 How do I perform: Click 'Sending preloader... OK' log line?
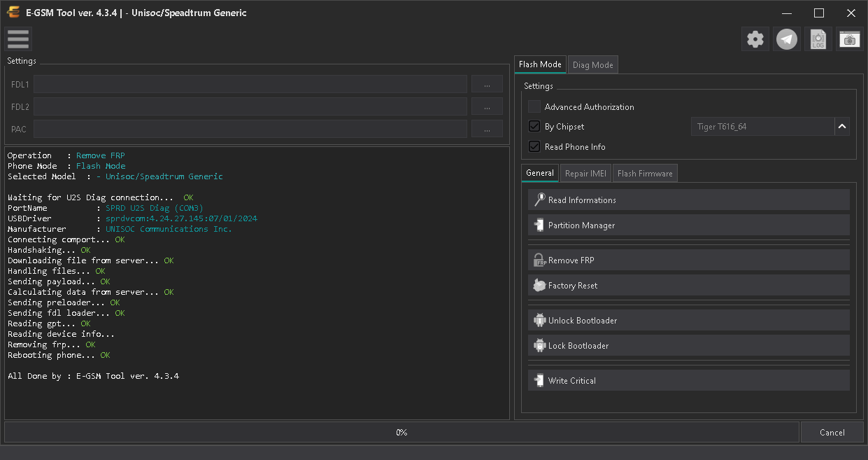point(64,302)
